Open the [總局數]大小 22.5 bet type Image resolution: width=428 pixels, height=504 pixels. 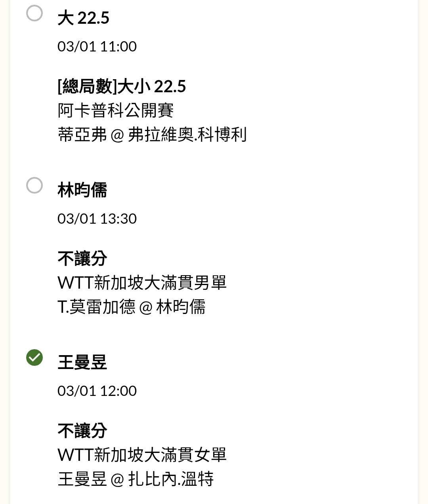click(x=122, y=86)
